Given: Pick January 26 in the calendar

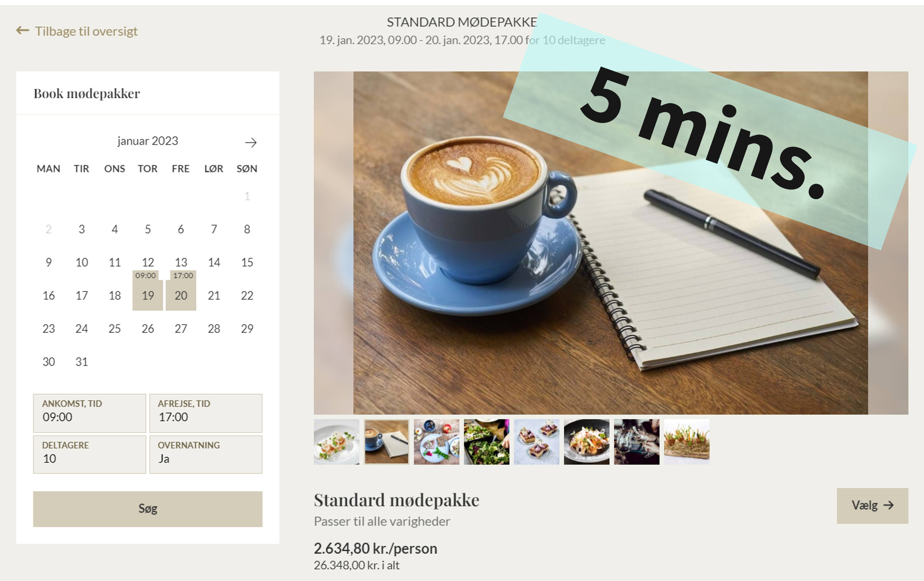Looking at the screenshot, I should (x=148, y=328).
